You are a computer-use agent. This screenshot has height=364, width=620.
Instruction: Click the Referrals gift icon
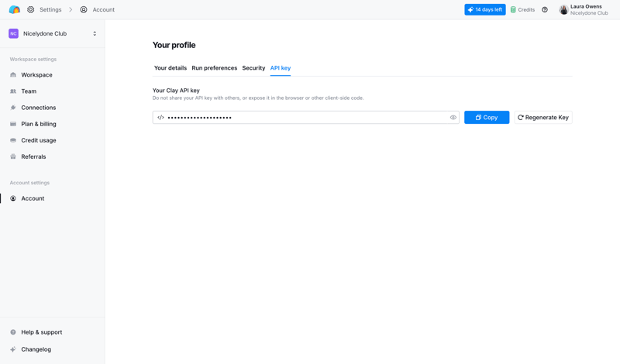(13, 156)
